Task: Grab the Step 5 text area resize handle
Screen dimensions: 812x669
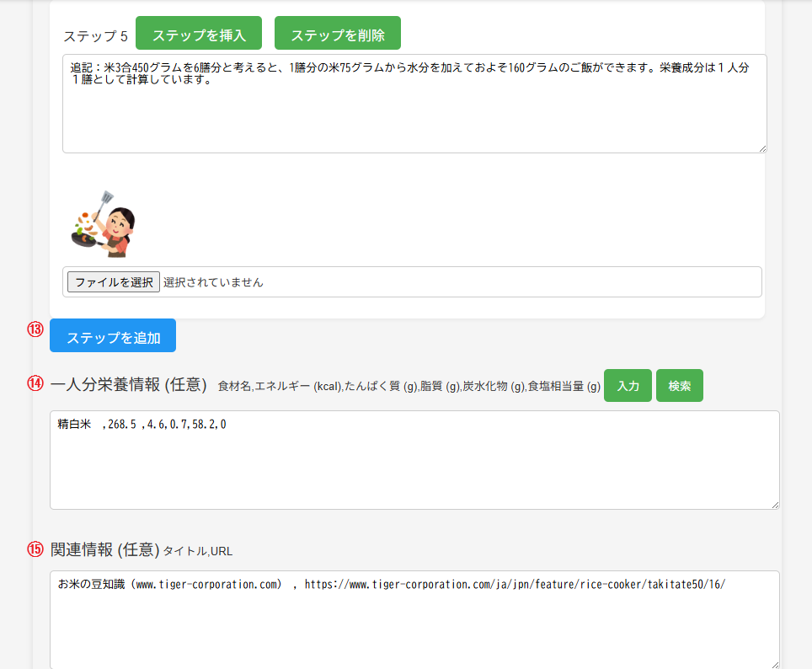Action: pos(761,147)
